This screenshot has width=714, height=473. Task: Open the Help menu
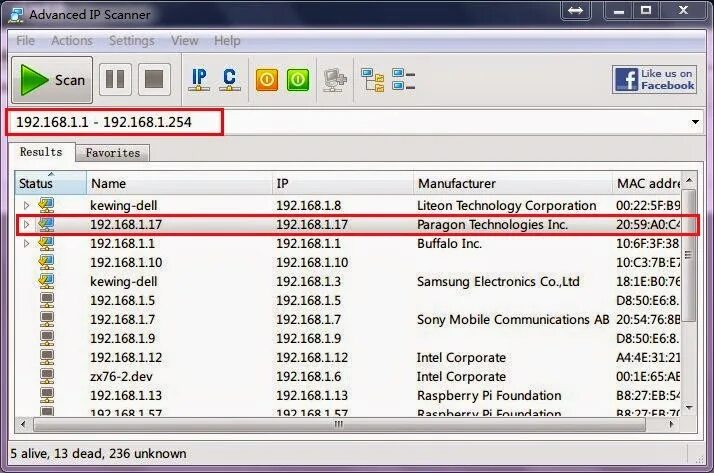tap(227, 41)
